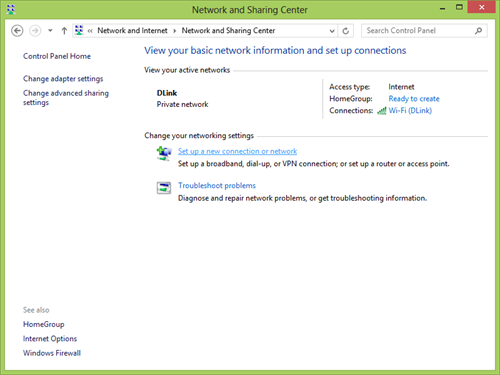Refresh the Network and Sharing Center
Screen dimensions: 500x375
(346, 31)
